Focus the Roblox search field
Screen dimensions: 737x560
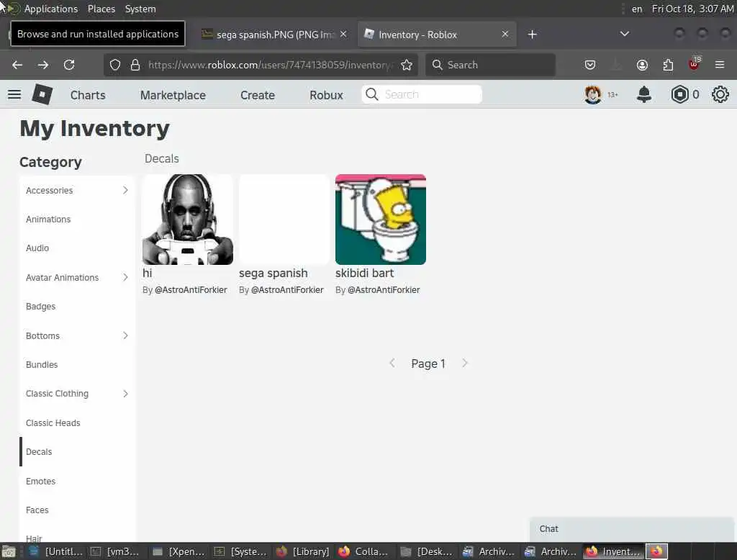pyautogui.click(x=422, y=94)
